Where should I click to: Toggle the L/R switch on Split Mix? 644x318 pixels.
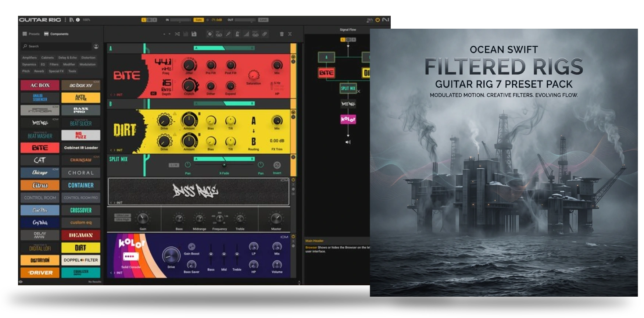point(173,165)
